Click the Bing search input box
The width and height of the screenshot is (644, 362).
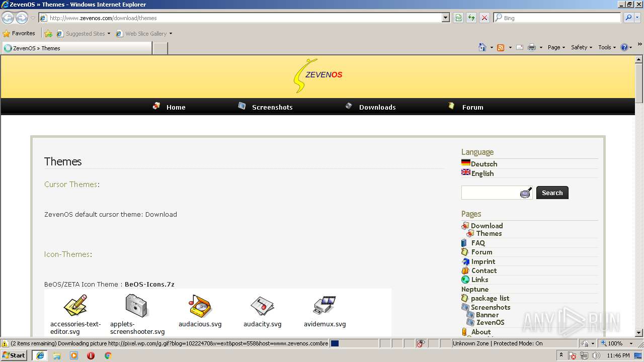tap(557, 18)
